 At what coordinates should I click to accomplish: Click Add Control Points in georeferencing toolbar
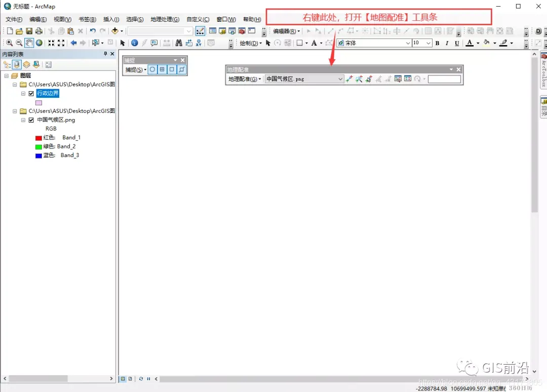[x=349, y=79]
